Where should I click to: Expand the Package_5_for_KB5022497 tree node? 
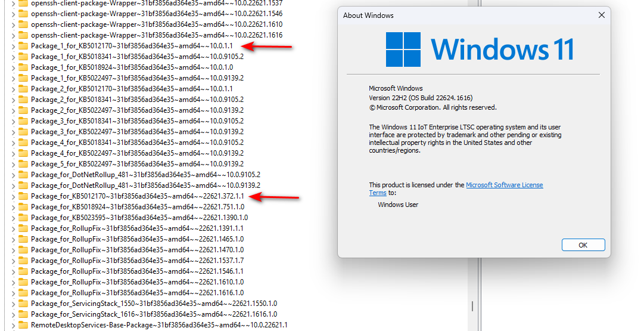(x=13, y=164)
